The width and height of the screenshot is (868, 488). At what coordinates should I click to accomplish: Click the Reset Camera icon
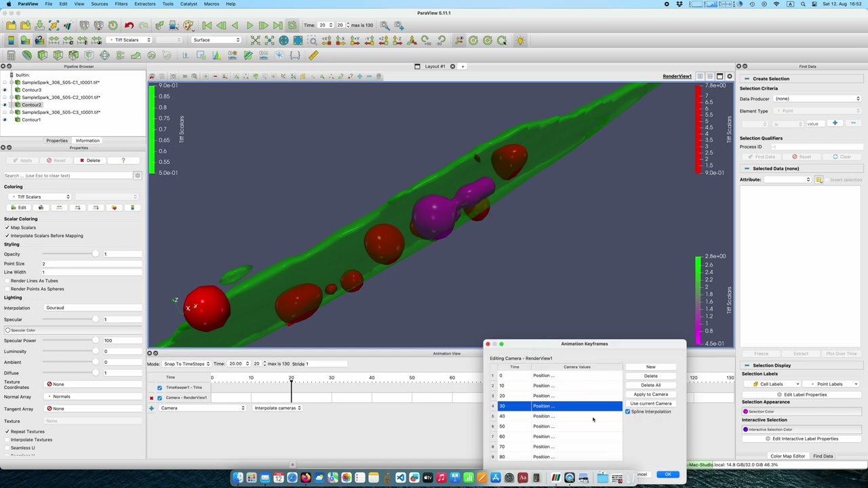256,40
